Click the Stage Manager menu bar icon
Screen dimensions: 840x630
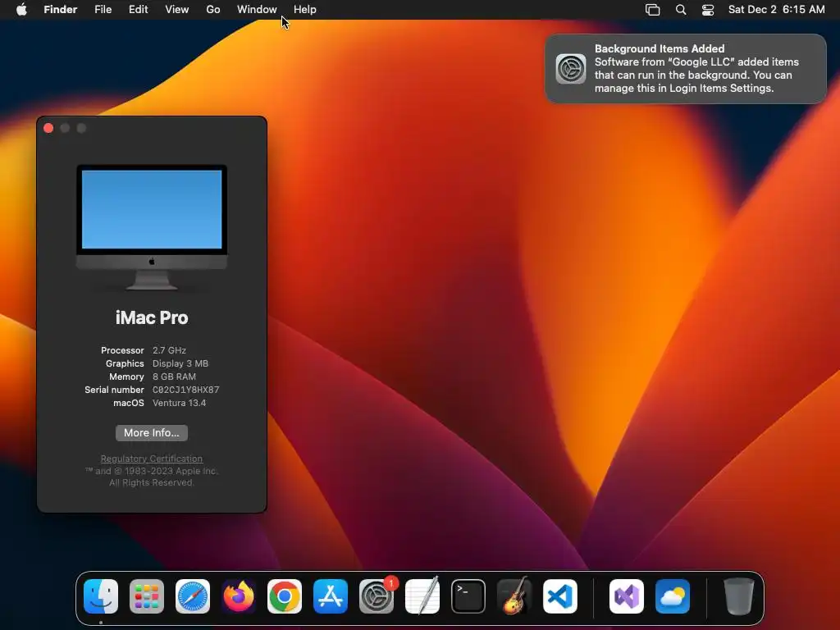click(652, 10)
